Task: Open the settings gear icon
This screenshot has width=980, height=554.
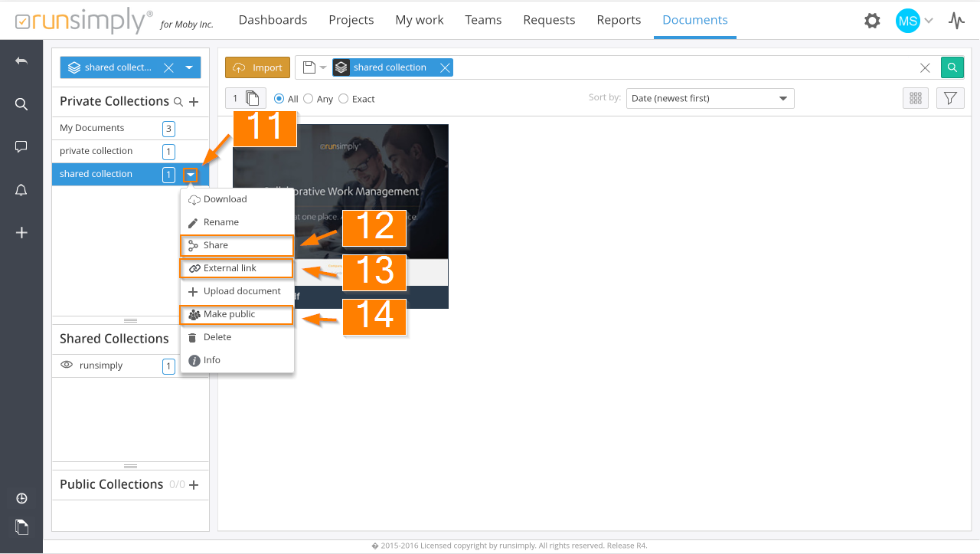Action: click(872, 21)
